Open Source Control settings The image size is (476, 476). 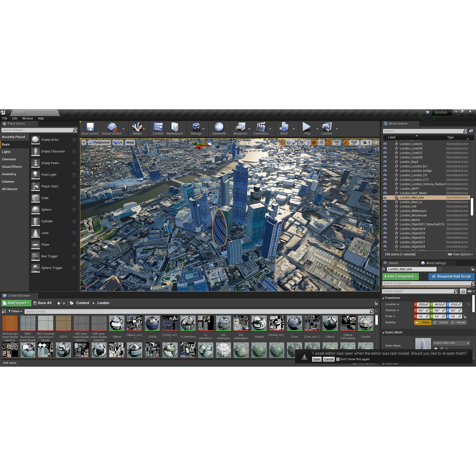pyautogui.click(x=112, y=128)
